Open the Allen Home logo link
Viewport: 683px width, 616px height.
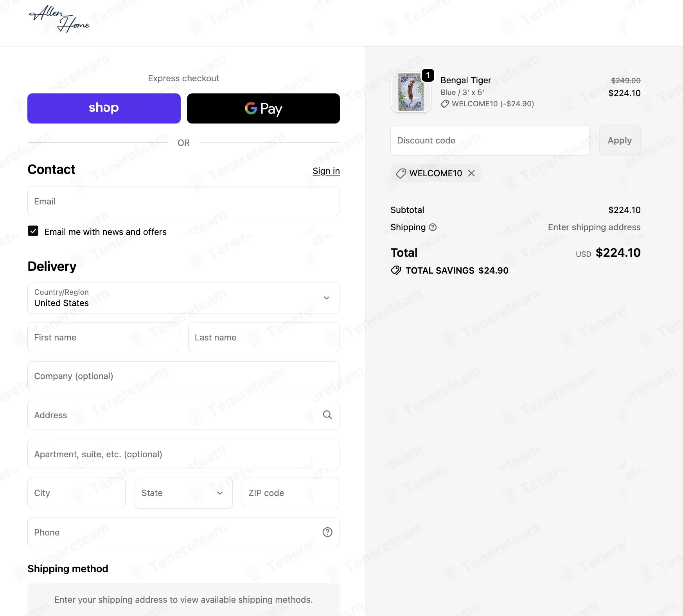(x=59, y=19)
